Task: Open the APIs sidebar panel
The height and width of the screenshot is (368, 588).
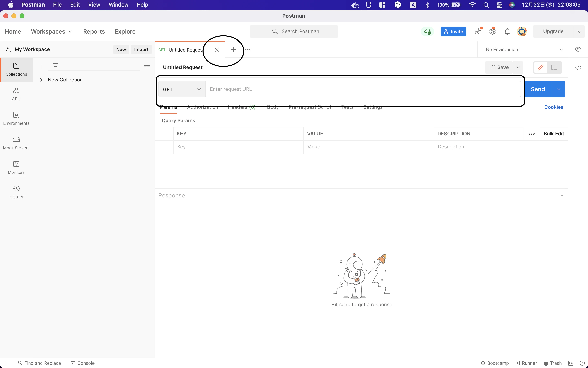Action: point(16,94)
